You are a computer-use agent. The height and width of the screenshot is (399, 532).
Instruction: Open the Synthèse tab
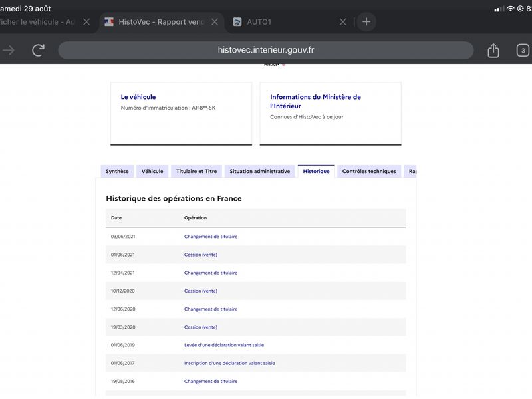(117, 172)
